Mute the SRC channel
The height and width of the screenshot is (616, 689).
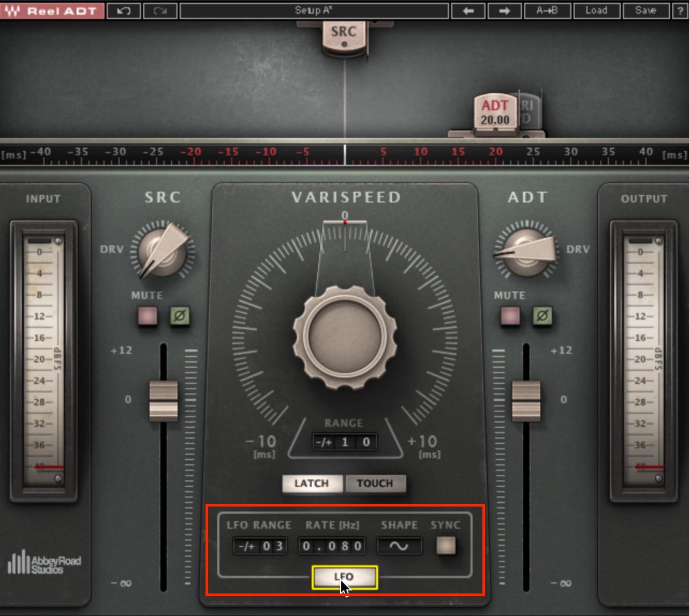pyautogui.click(x=148, y=316)
